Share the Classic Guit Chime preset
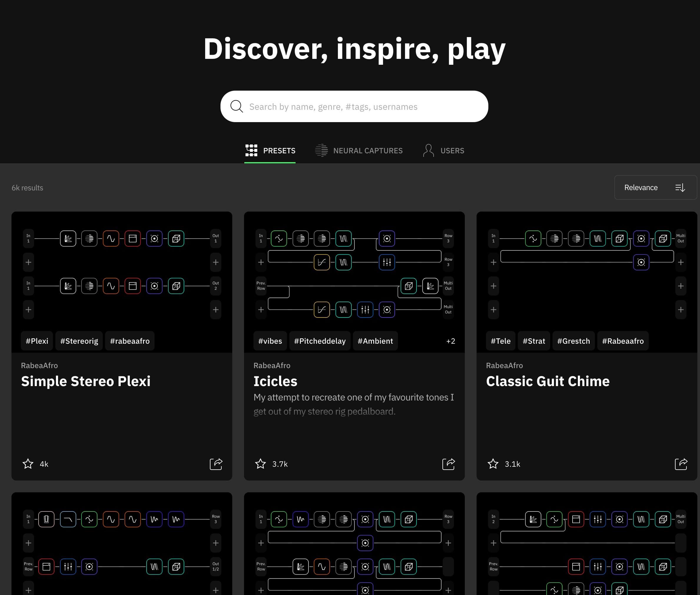The height and width of the screenshot is (595, 700). [681, 464]
